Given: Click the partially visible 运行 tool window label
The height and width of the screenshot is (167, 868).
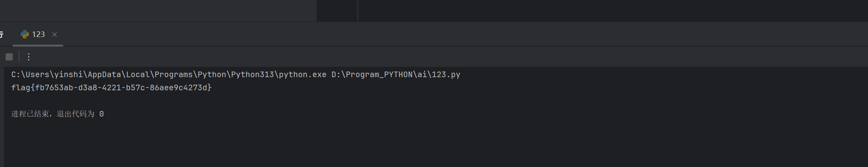Looking at the screenshot, I should click(2, 35).
